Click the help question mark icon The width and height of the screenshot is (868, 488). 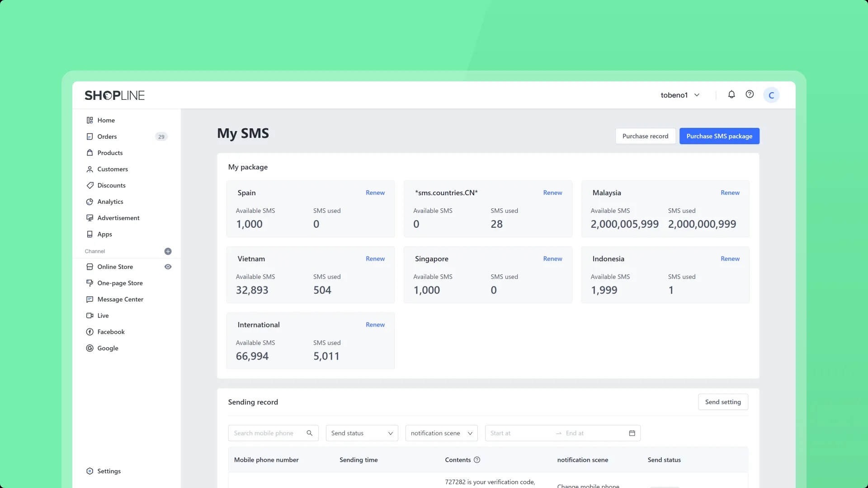750,94
